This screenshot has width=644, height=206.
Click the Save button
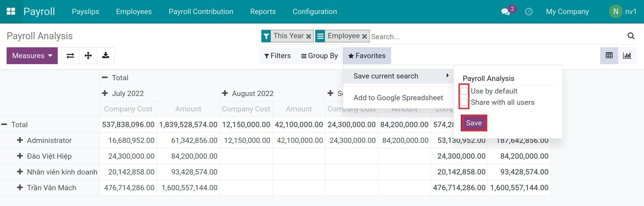coord(474,123)
